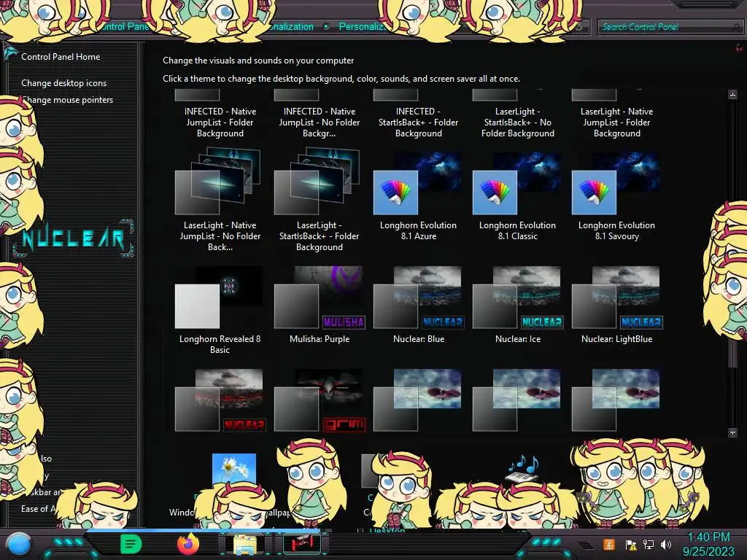
Task: Open Action Center flag tray icon
Action: 631,544
